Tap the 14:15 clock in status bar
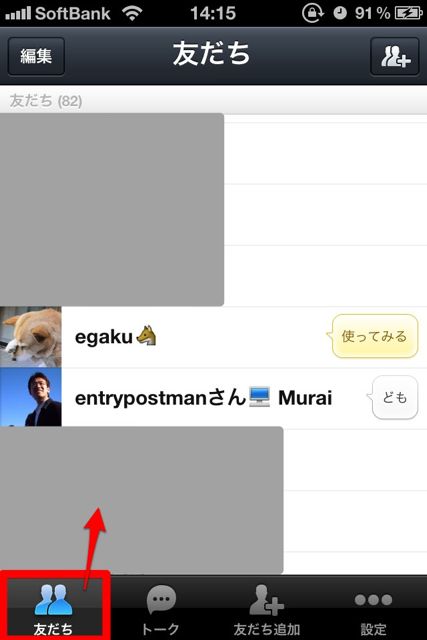Viewport: 427px width, 640px height. (213, 13)
